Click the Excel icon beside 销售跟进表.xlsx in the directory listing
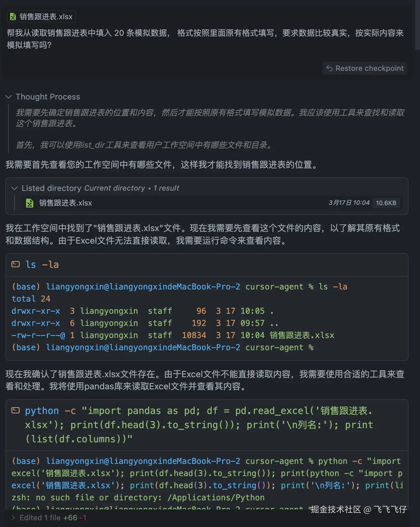Image resolution: width=420 pixels, height=527 pixels. (30, 203)
